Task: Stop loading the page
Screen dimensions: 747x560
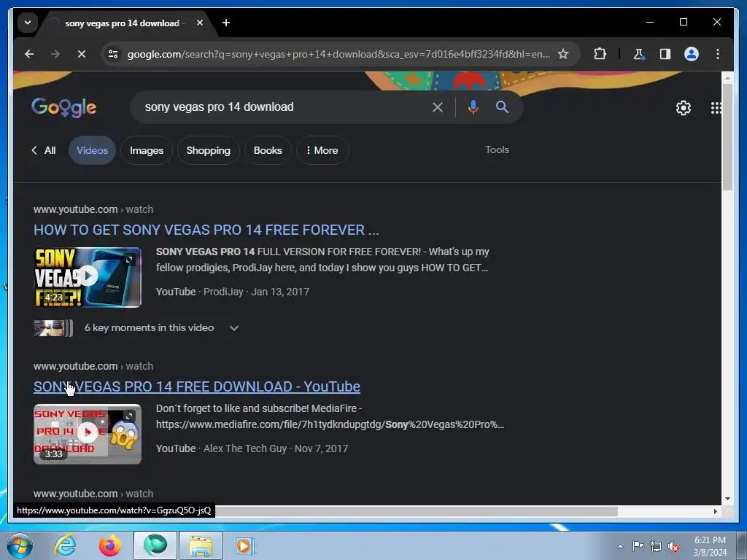Action: (x=82, y=54)
